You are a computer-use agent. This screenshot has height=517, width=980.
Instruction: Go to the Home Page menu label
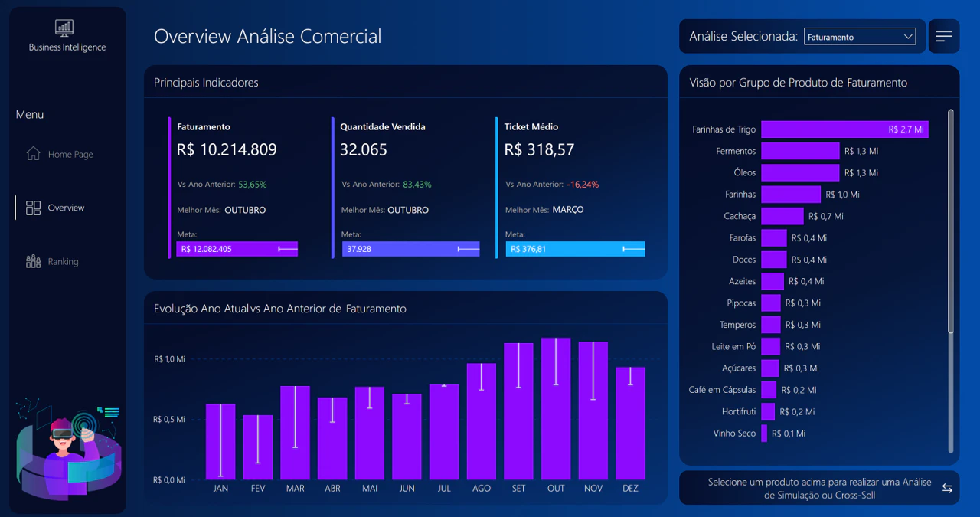point(70,154)
